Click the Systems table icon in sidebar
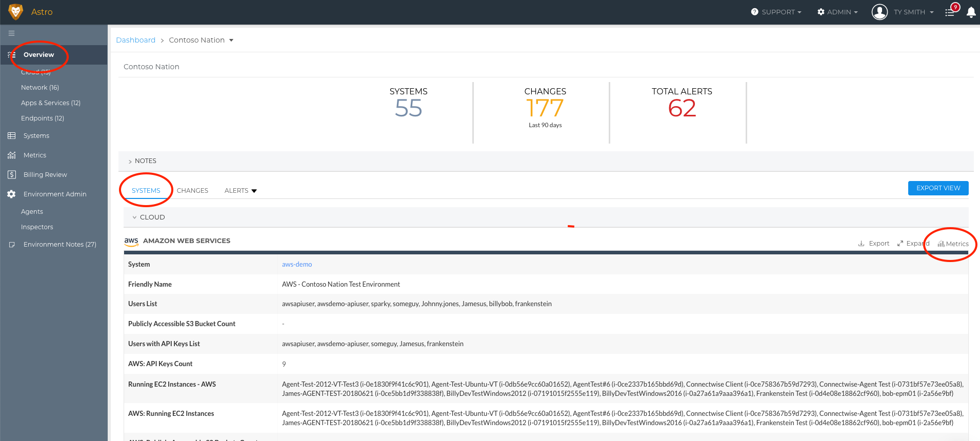The image size is (980, 441). 11,136
